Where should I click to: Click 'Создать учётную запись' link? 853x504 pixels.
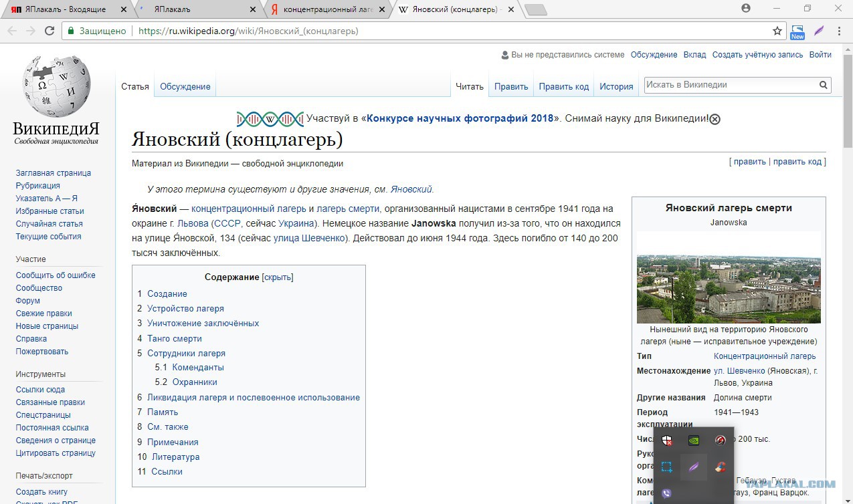point(757,55)
